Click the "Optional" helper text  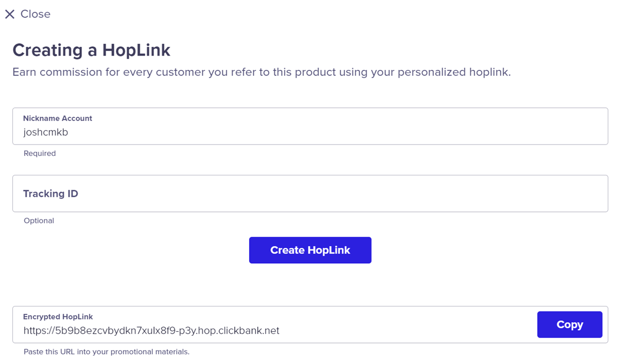coord(39,221)
